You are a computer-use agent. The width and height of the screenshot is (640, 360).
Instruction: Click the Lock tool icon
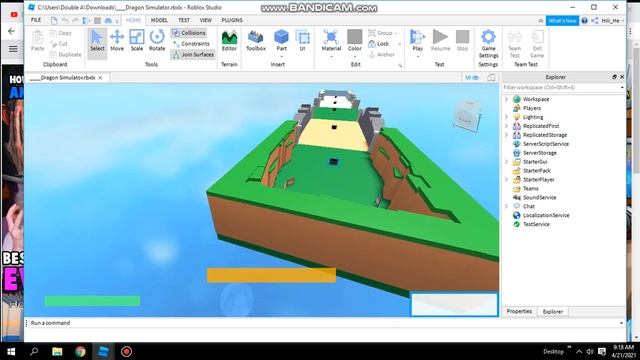(x=372, y=44)
